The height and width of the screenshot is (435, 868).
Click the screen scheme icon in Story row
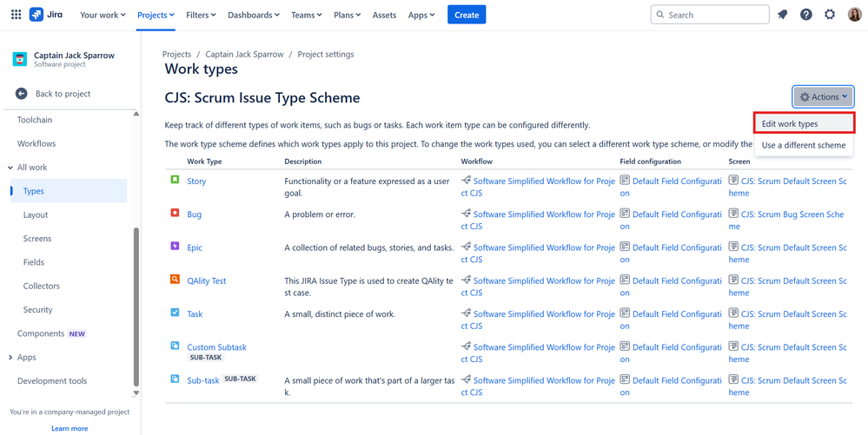(733, 181)
